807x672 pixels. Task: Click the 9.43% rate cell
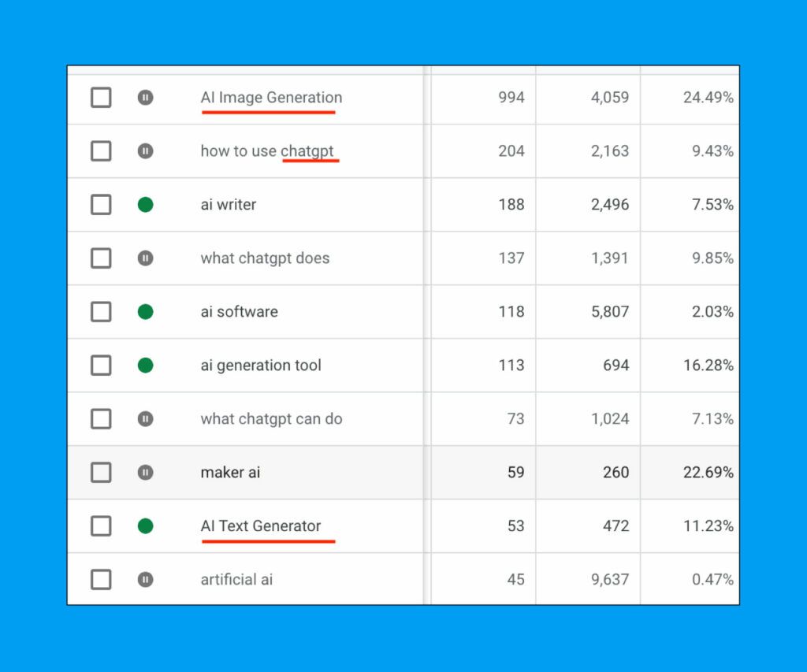coord(712,150)
